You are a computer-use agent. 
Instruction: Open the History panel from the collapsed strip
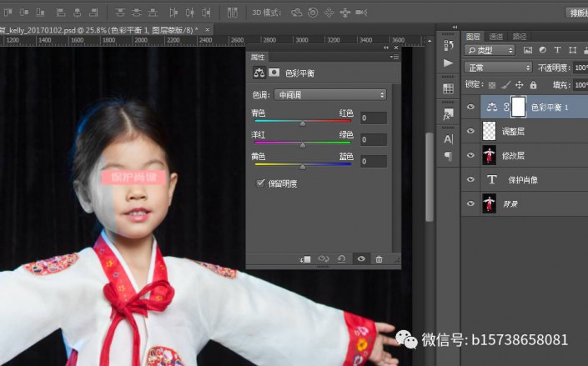(x=448, y=45)
